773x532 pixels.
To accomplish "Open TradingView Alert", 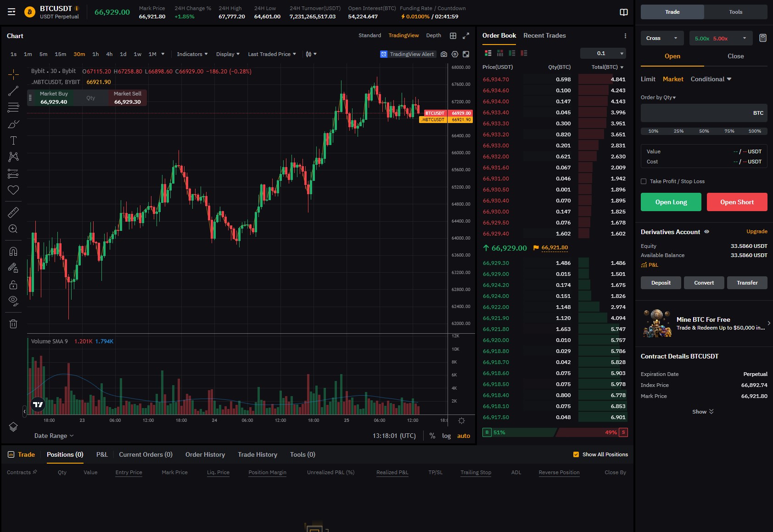I will click(x=407, y=54).
